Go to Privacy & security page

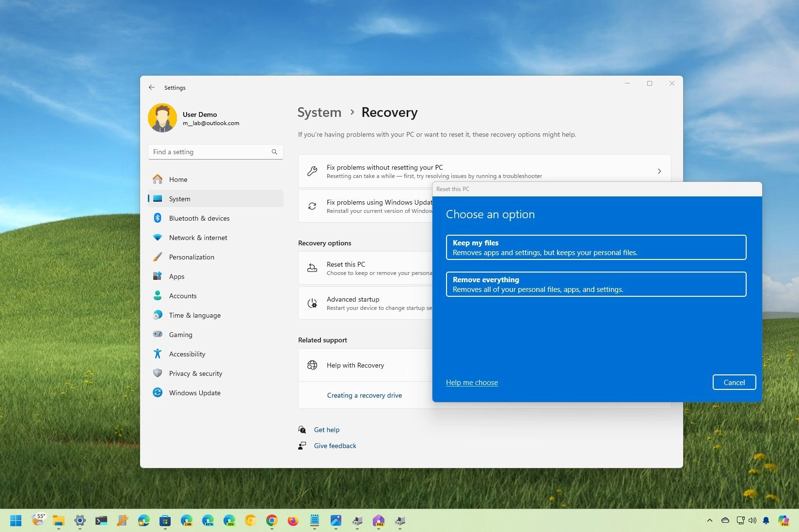click(195, 373)
